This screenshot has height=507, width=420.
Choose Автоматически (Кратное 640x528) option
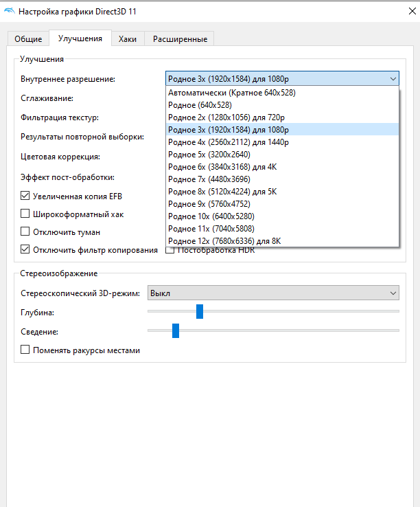click(282, 93)
